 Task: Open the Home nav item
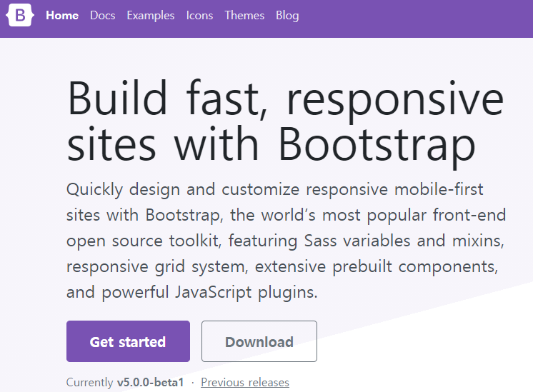pos(62,15)
